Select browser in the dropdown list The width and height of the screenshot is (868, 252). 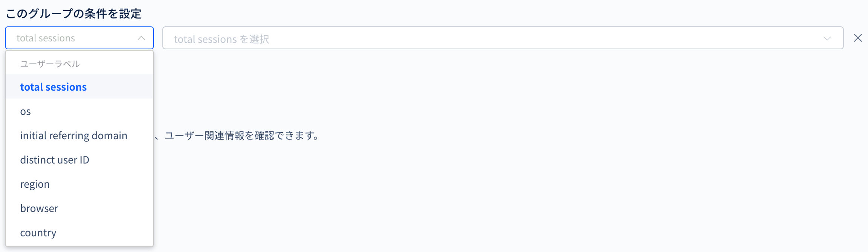39,208
